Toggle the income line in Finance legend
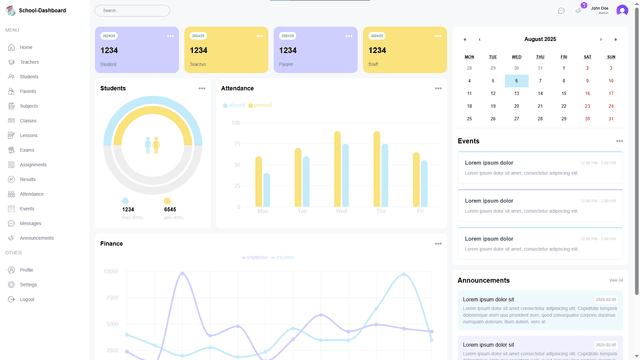 click(x=282, y=258)
